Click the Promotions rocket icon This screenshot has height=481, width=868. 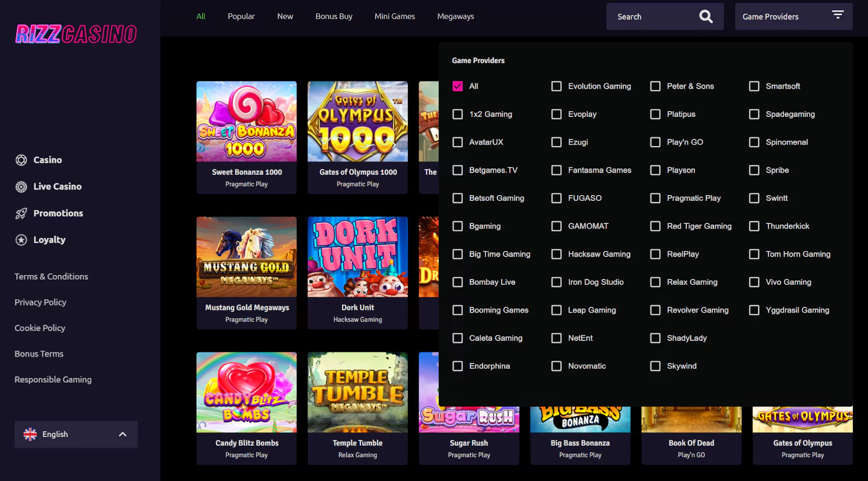[21, 214]
